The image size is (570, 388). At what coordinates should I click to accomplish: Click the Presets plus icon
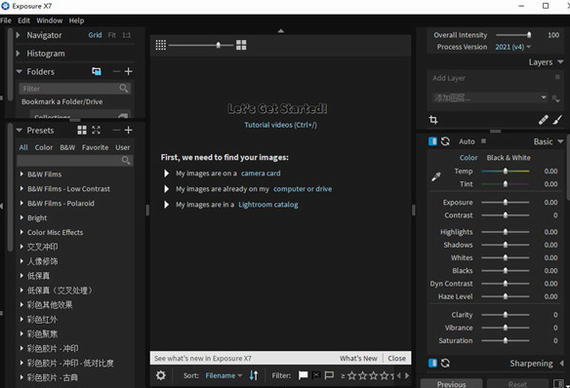click(128, 130)
